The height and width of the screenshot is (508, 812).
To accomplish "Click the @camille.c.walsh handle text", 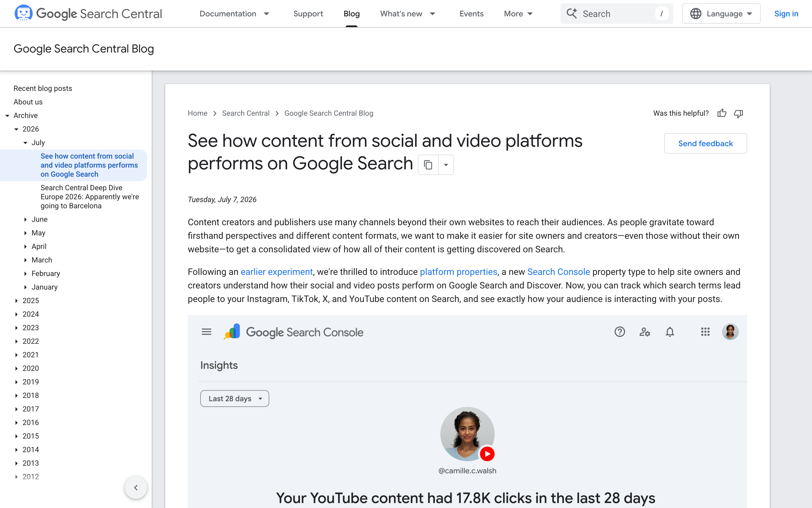I will click(x=467, y=471).
